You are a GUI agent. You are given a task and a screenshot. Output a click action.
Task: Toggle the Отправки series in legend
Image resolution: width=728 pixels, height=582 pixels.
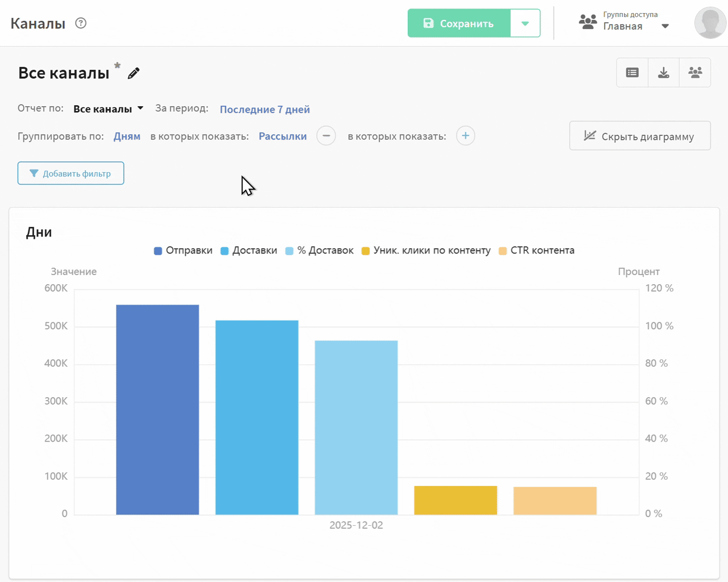pos(183,251)
